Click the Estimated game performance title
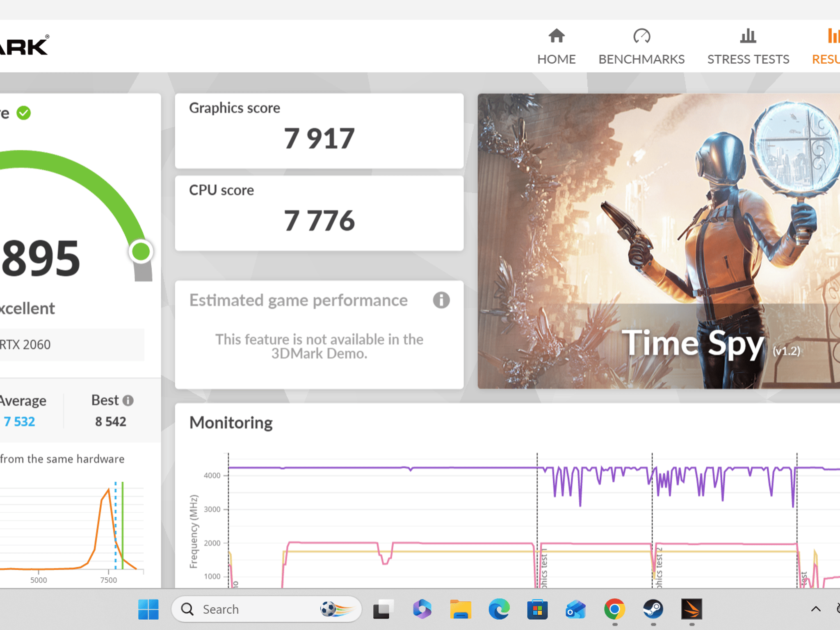Image resolution: width=840 pixels, height=630 pixels. pyautogui.click(x=299, y=300)
